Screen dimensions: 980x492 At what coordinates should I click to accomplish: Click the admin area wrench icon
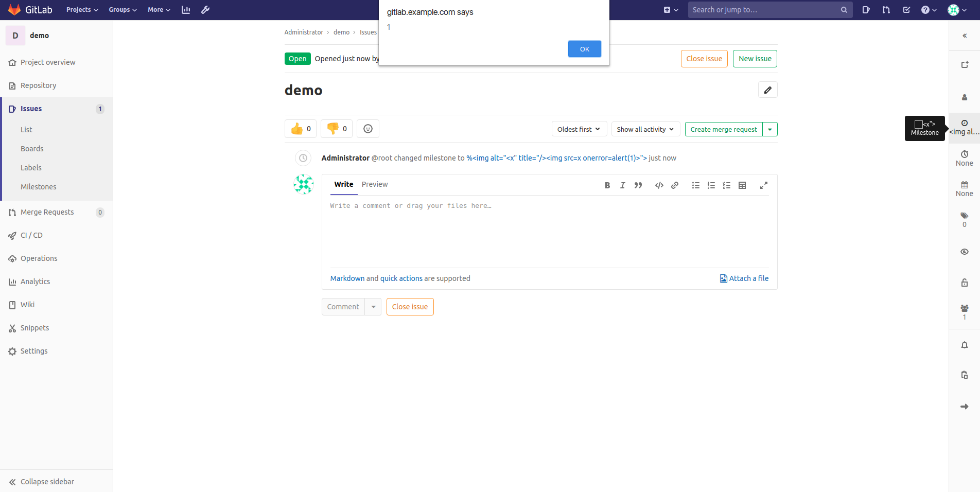(x=205, y=10)
